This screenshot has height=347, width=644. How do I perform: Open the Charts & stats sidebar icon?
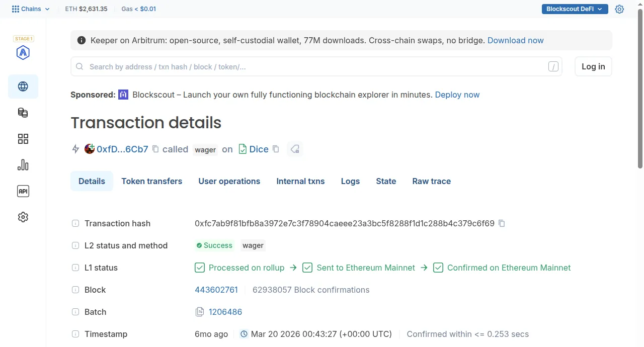[23, 165]
